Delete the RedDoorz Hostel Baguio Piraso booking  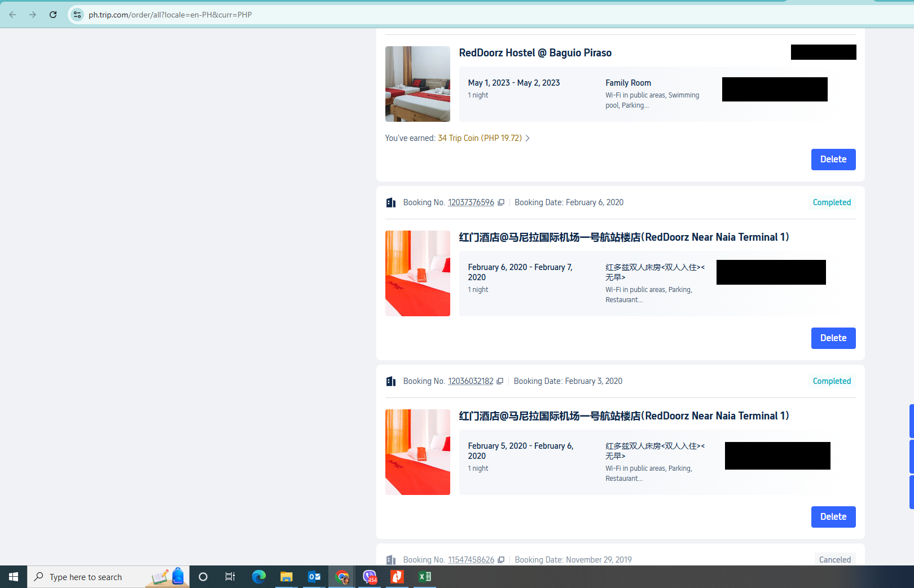(833, 160)
